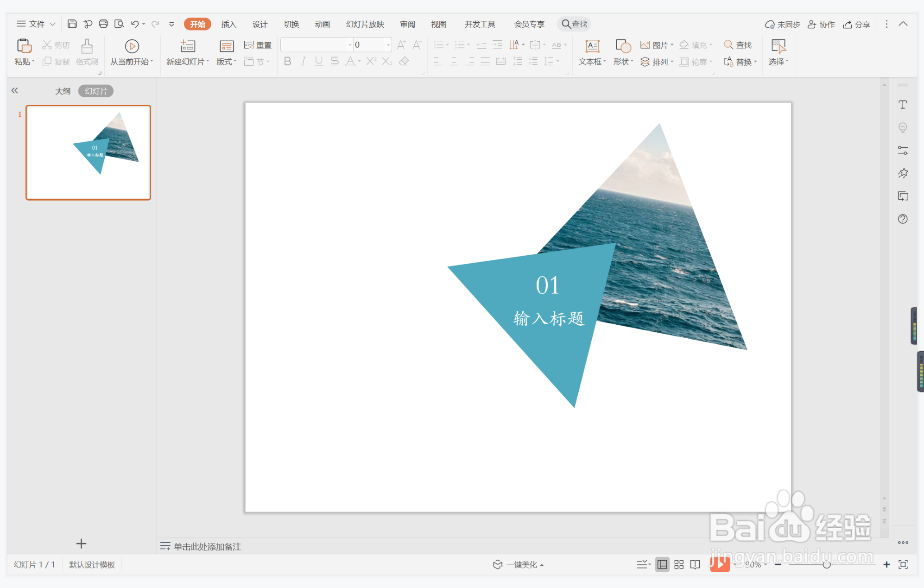This screenshot has width=924, height=588.
Task: Click the zoom in plus button
Action: coord(886,564)
